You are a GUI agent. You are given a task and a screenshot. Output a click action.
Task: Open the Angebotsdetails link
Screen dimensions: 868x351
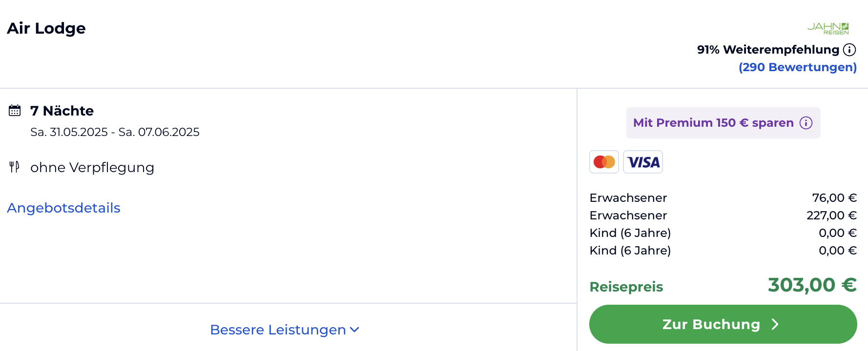(x=63, y=208)
